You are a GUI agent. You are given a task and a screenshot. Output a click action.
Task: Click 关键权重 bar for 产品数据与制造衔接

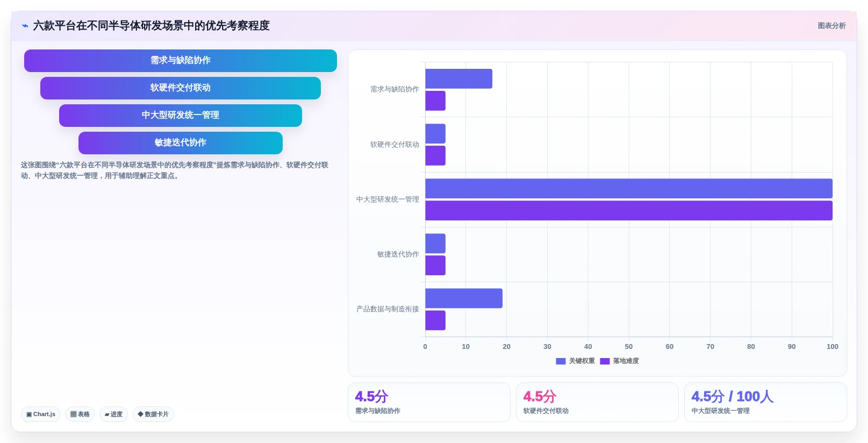[x=464, y=298]
